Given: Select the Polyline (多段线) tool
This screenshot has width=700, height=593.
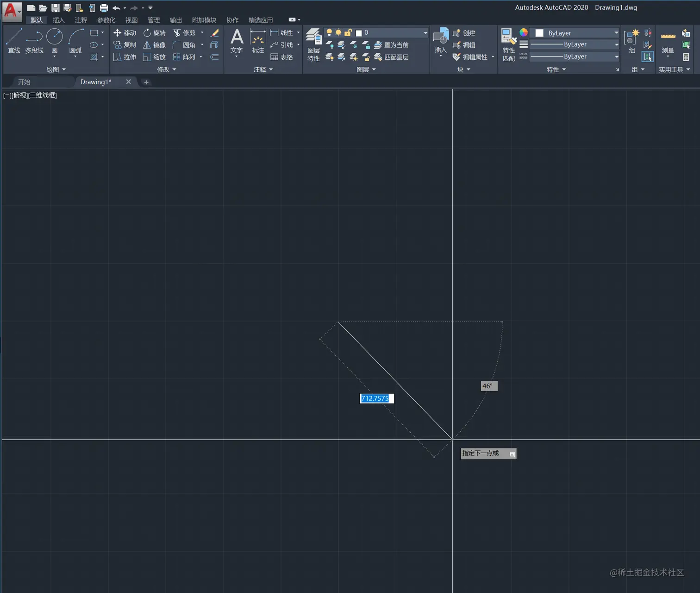Looking at the screenshot, I should coord(34,41).
